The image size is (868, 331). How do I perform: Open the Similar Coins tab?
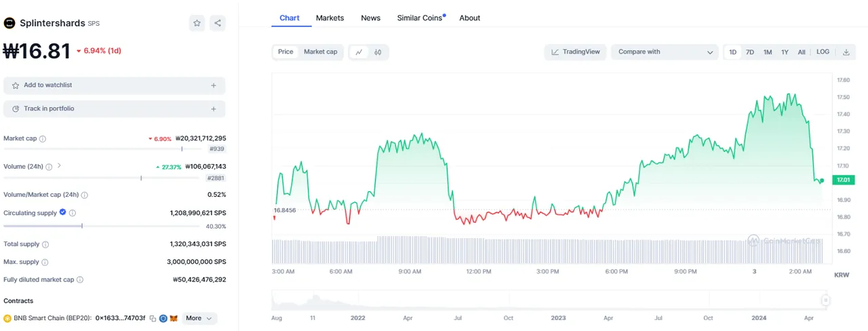[420, 18]
